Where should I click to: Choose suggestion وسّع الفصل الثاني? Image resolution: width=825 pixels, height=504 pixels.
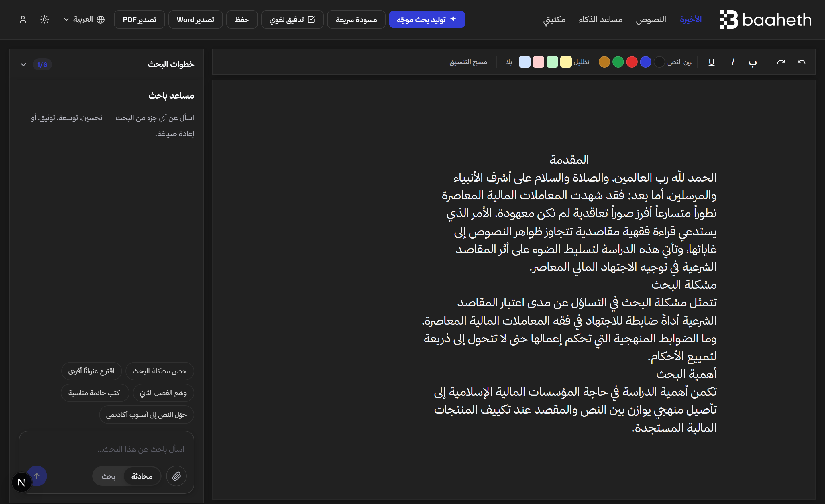pos(163,393)
